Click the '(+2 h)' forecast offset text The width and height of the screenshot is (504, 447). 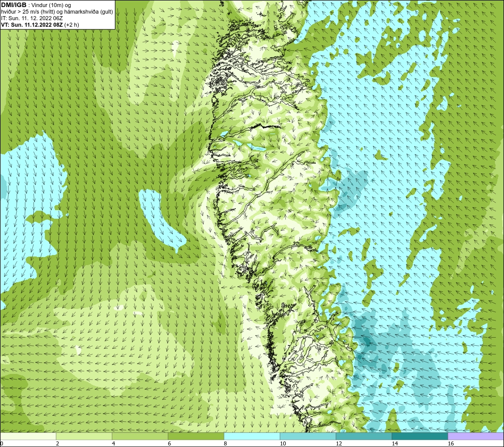point(72,25)
